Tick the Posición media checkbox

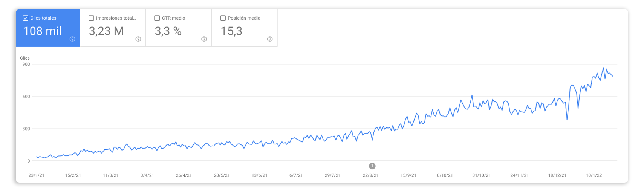pos(223,18)
